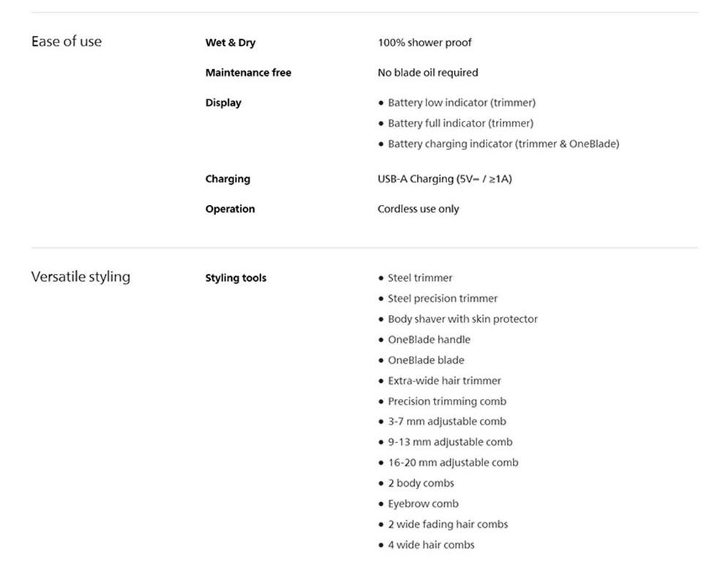The width and height of the screenshot is (728, 563).
Task: Click "4 wide hair combs" list item
Action: click(431, 545)
